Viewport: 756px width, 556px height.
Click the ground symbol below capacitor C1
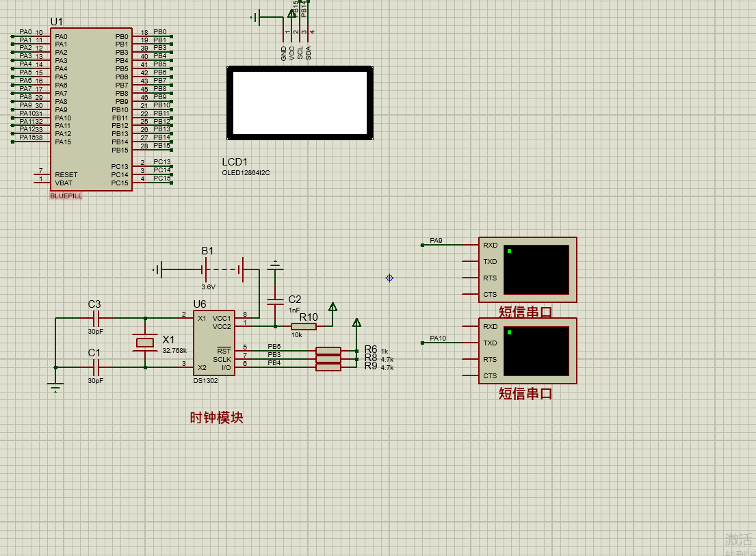(x=55, y=387)
